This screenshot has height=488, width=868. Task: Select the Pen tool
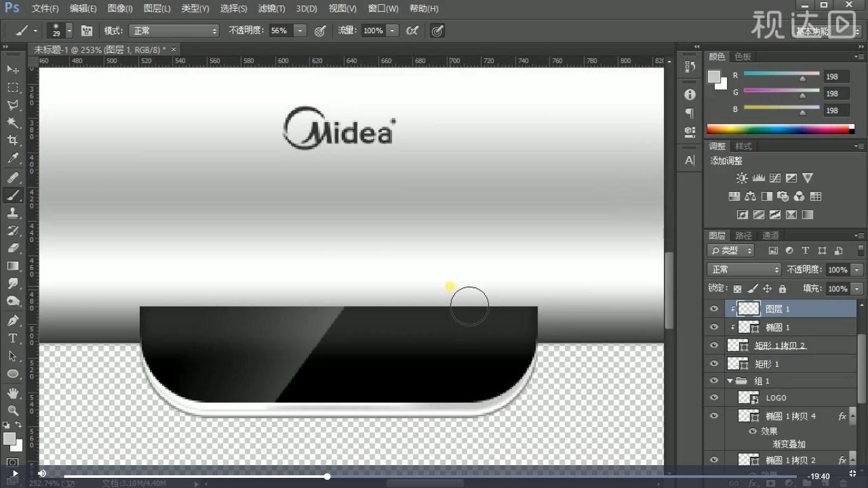[13, 321]
